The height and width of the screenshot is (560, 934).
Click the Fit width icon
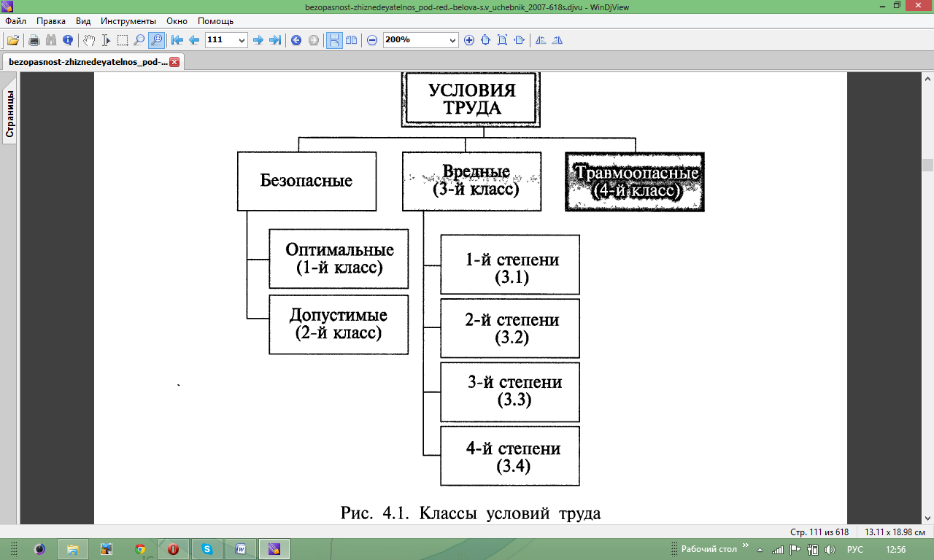tap(519, 40)
